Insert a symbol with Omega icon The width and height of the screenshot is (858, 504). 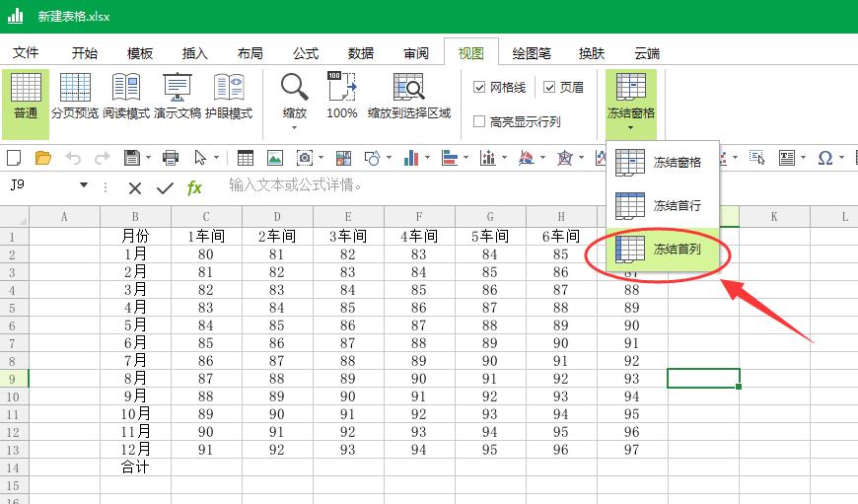[825, 158]
